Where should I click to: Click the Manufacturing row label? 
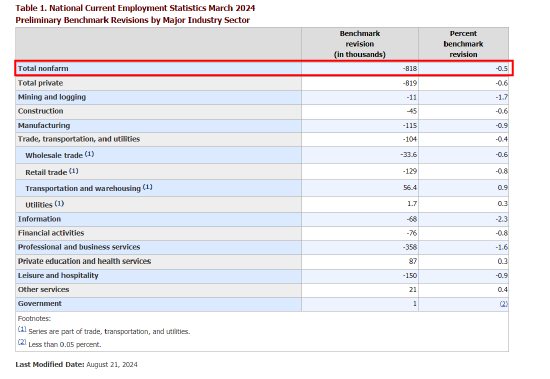[44, 125]
